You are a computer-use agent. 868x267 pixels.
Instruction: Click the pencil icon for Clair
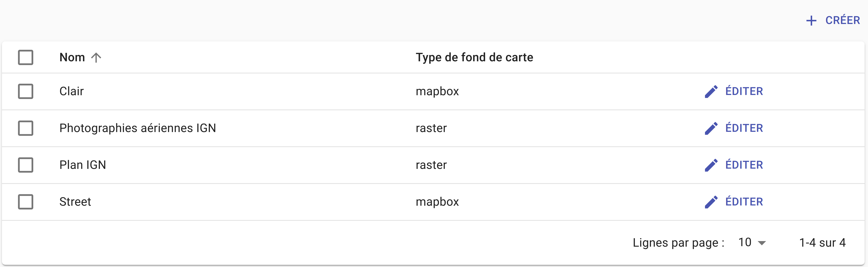pyautogui.click(x=711, y=92)
